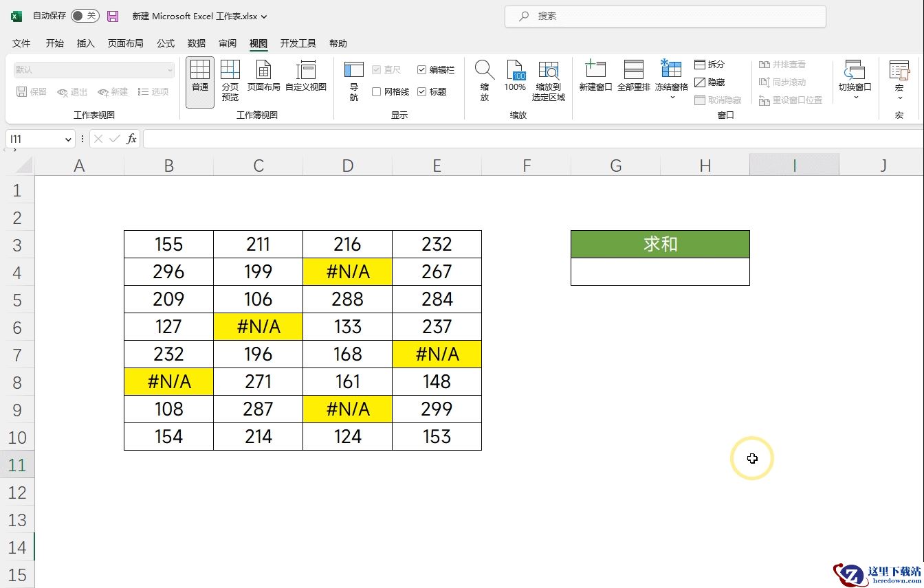Select the yellow #N/A cell in row 4

coord(347,272)
